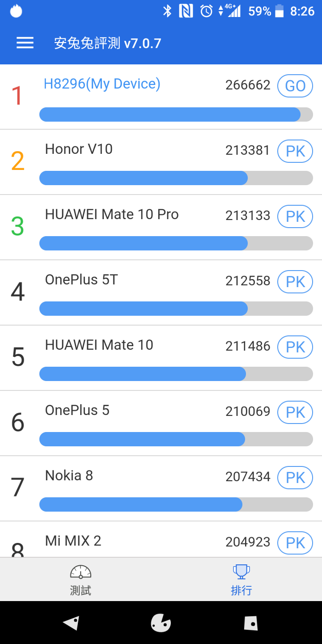The height and width of the screenshot is (644, 322).
Task: Tap PK next to Mi MIX 2
Action: point(295,543)
